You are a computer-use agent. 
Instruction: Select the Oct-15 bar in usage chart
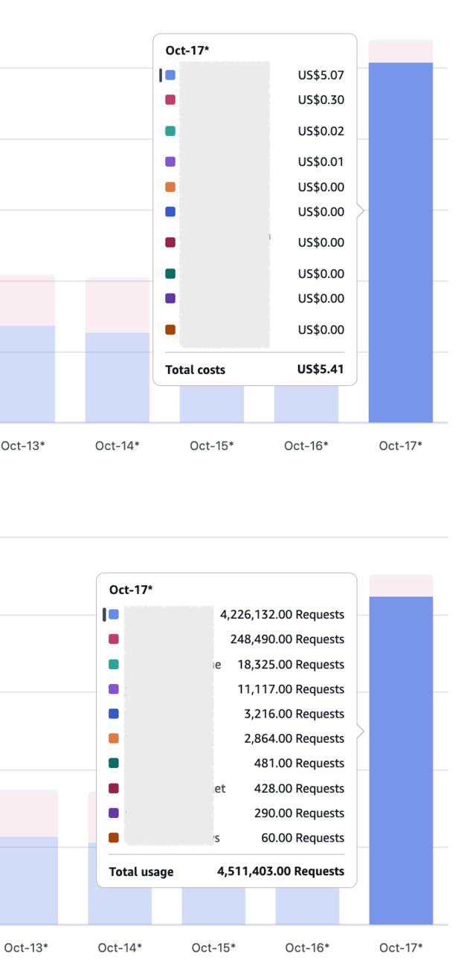[213, 906]
